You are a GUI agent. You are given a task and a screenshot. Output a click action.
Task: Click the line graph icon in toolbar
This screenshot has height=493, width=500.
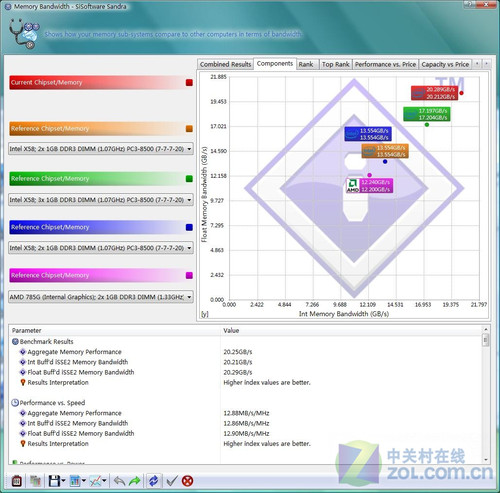click(95, 481)
